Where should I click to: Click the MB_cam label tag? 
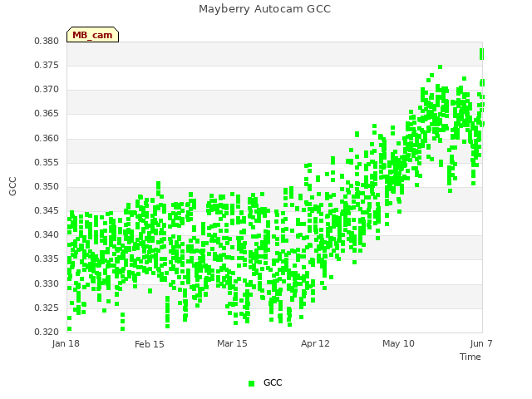point(92,35)
